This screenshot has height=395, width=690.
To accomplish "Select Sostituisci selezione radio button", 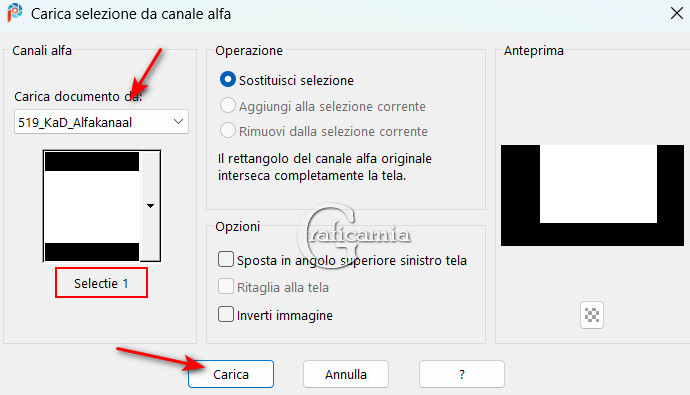I will tap(228, 80).
